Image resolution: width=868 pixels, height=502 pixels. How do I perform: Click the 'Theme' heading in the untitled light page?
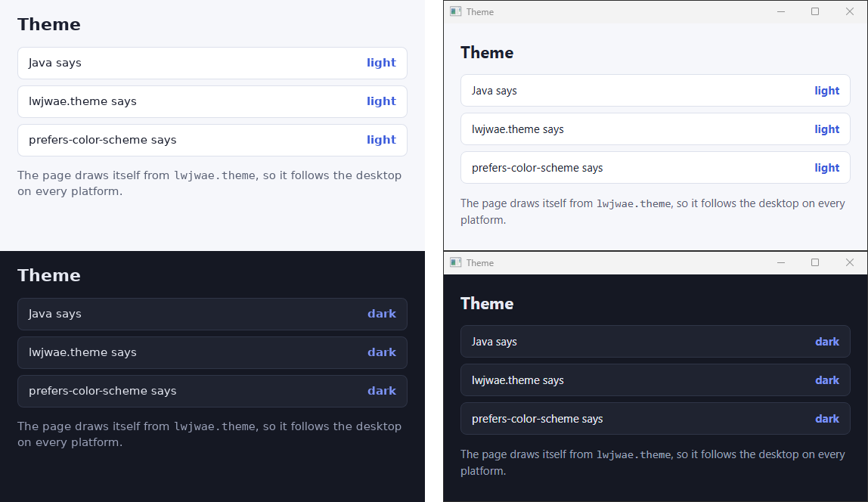pos(48,24)
